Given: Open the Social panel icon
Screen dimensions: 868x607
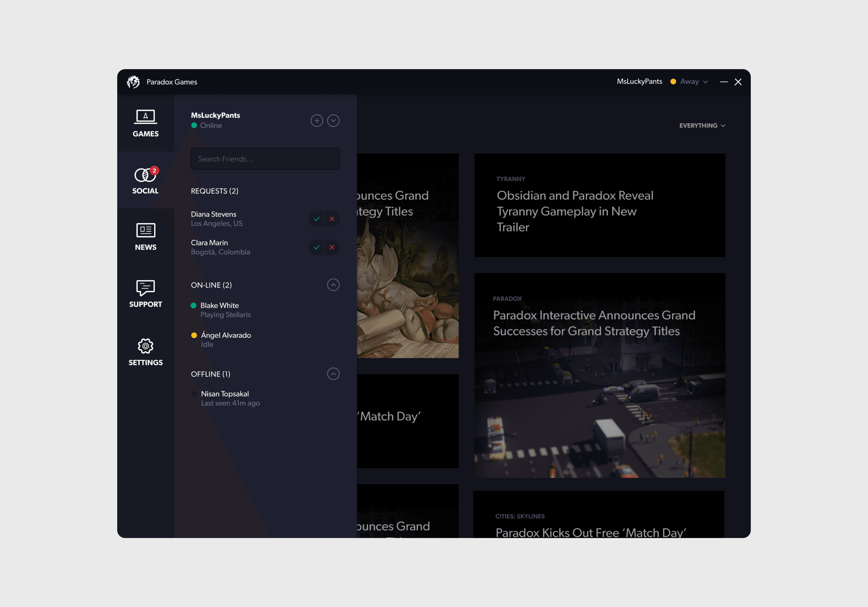Looking at the screenshot, I should (145, 175).
